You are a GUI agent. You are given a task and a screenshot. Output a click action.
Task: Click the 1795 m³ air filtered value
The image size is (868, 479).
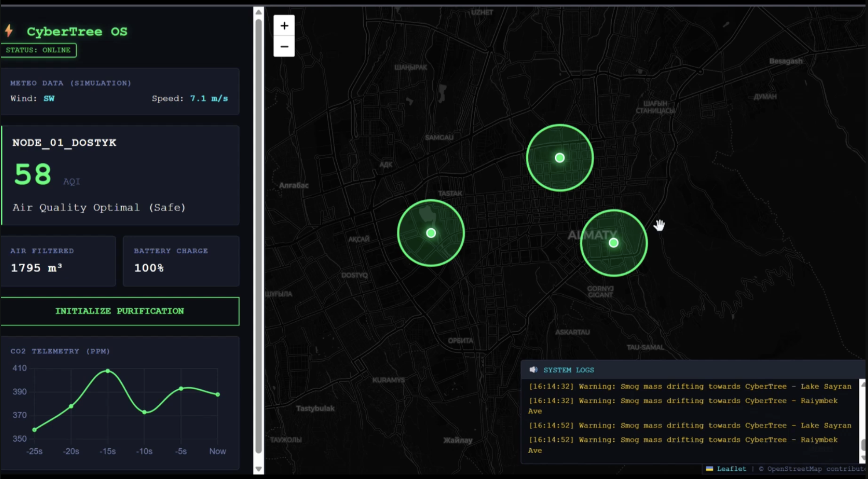click(37, 268)
